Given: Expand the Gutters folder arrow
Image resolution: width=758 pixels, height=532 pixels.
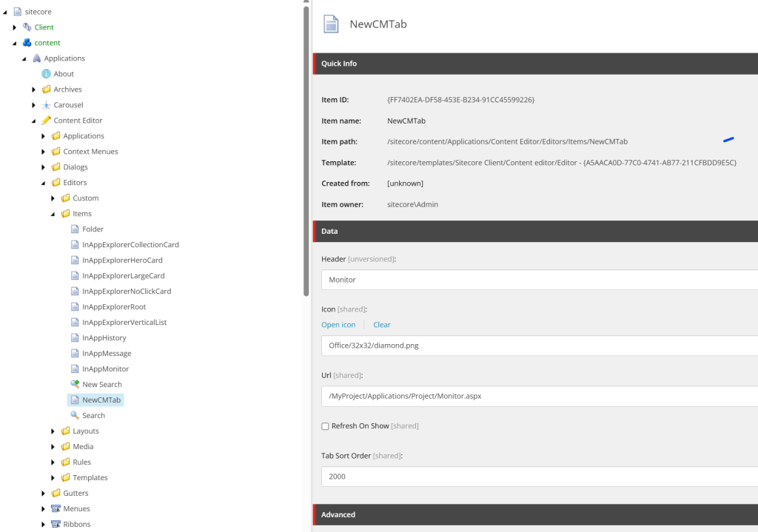Looking at the screenshot, I should tap(44, 494).
